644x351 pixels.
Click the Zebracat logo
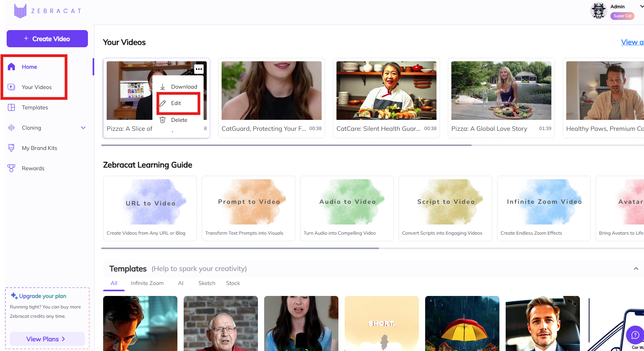[48, 11]
